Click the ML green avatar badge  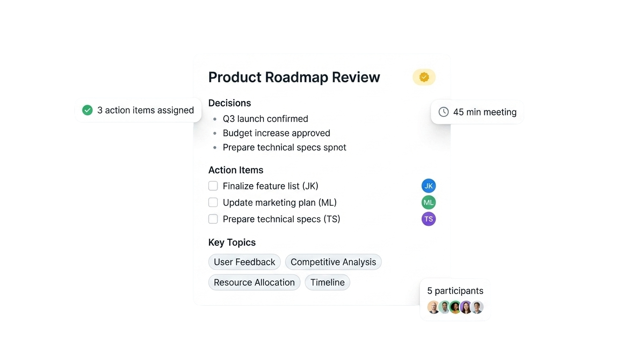[x=428, y=202]
